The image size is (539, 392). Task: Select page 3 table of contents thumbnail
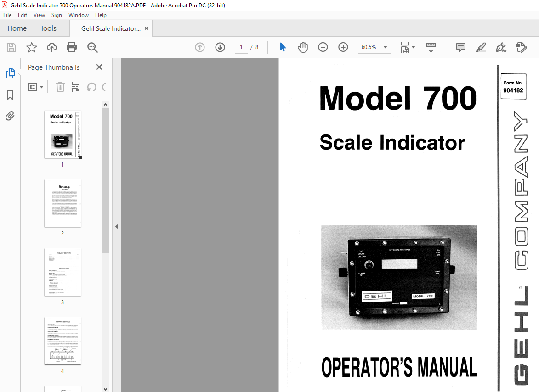coord(62,272)
